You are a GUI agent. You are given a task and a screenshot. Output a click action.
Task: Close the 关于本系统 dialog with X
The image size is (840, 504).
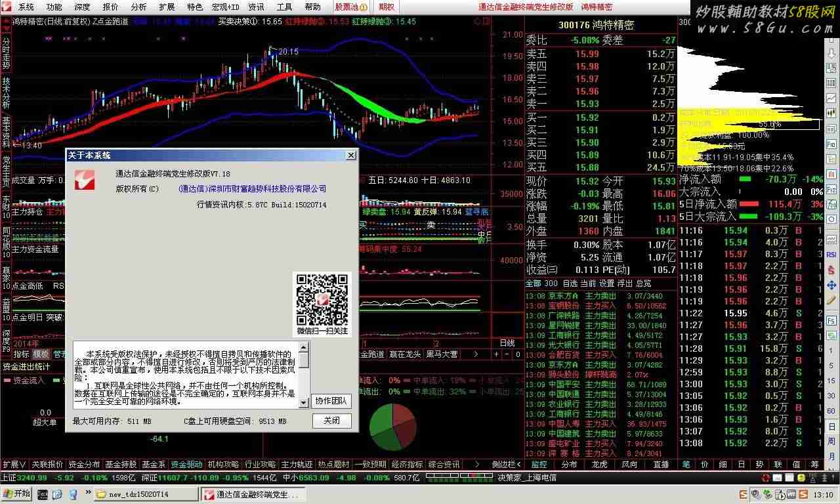coord(351,156)
